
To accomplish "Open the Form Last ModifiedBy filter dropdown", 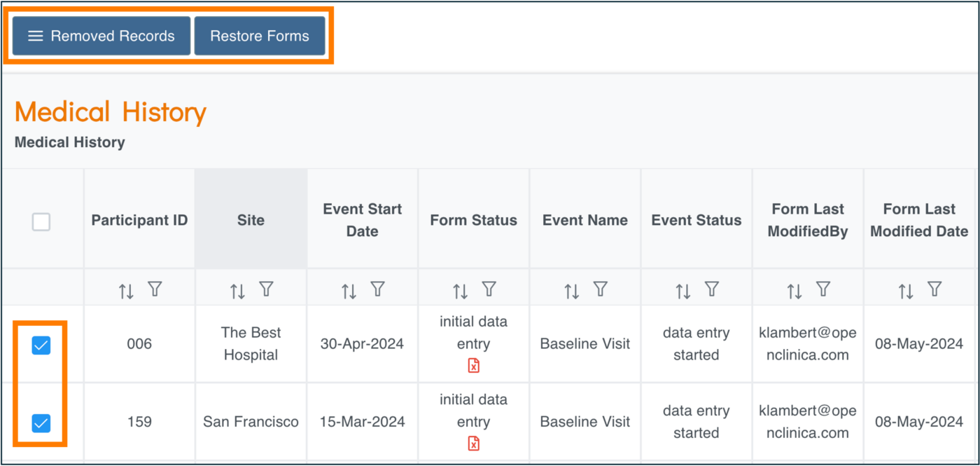I will [822, 289].
